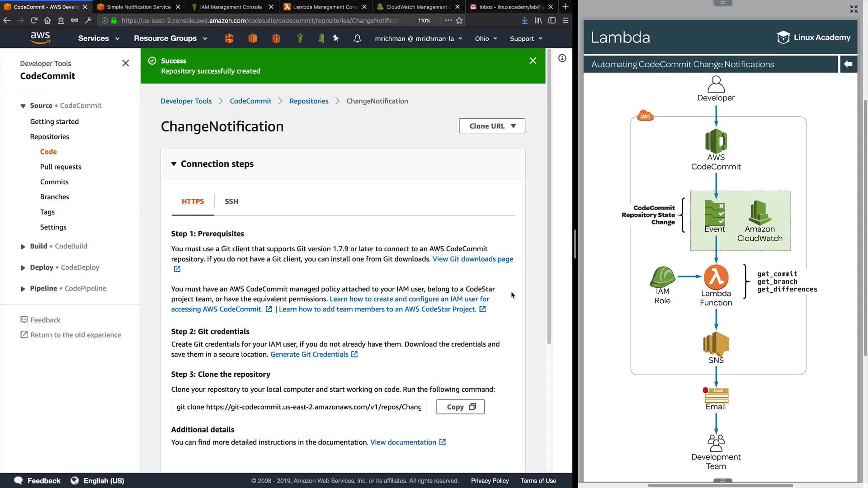Bookmark page with the star icon
The image size is (868, 488).
coord(459,20)
